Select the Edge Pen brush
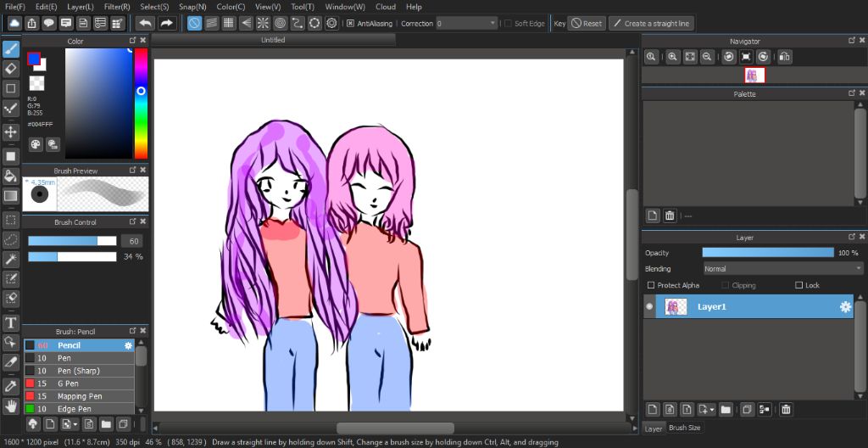868x448 pixels. [79, 409]
